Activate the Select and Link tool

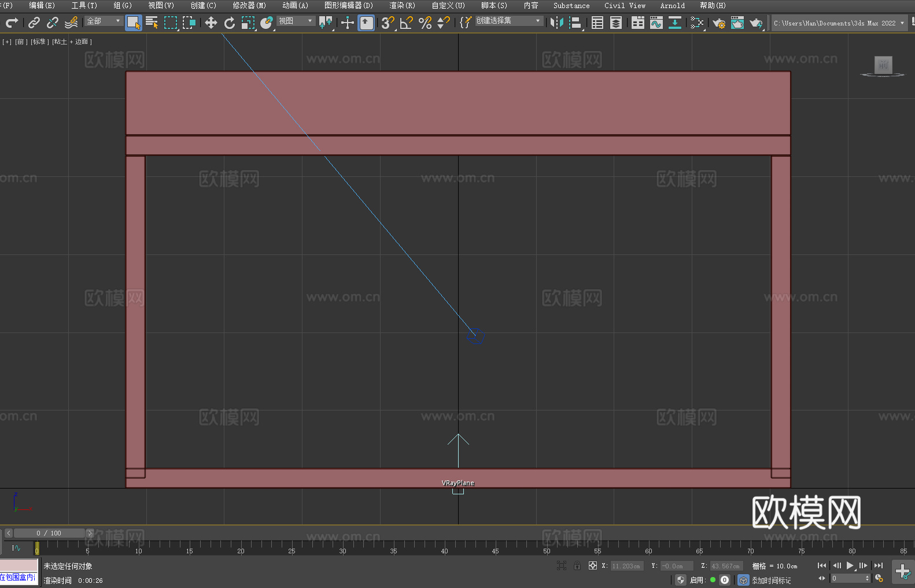(x=34, y=23)
